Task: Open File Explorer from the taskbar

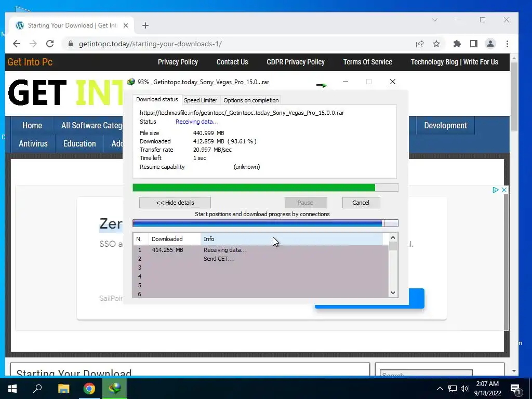Action: coord(63,389)
